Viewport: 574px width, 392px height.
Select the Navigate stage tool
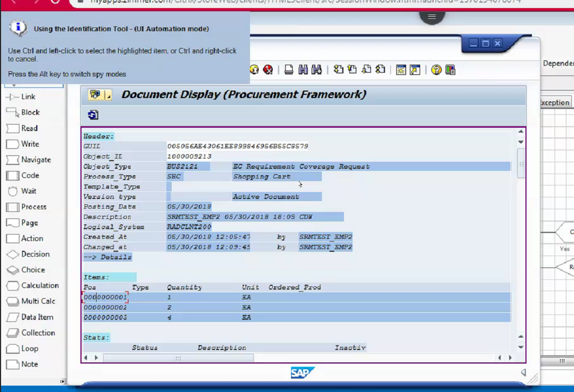(x=29, y=160)
